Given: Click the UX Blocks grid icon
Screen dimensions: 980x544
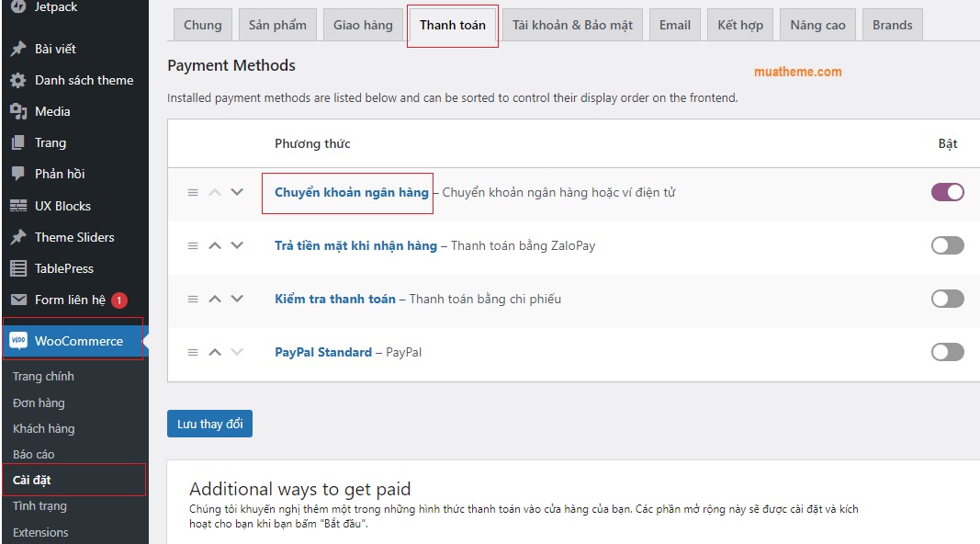Looking at the screenshot, I should click(x=18, y=206).
